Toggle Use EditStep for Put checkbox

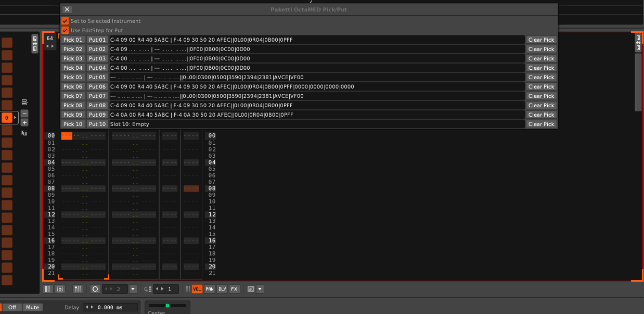65,30
